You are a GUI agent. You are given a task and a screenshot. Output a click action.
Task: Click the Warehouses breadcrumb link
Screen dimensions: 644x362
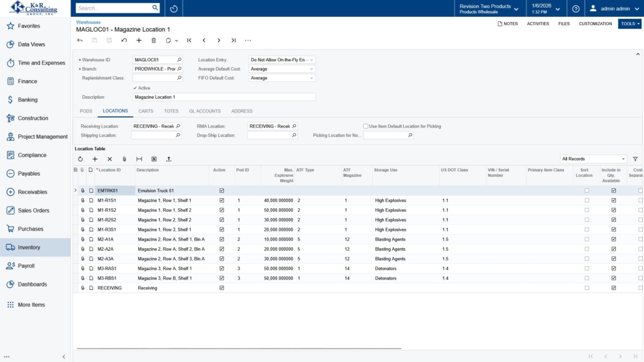(x=88, y=22)
